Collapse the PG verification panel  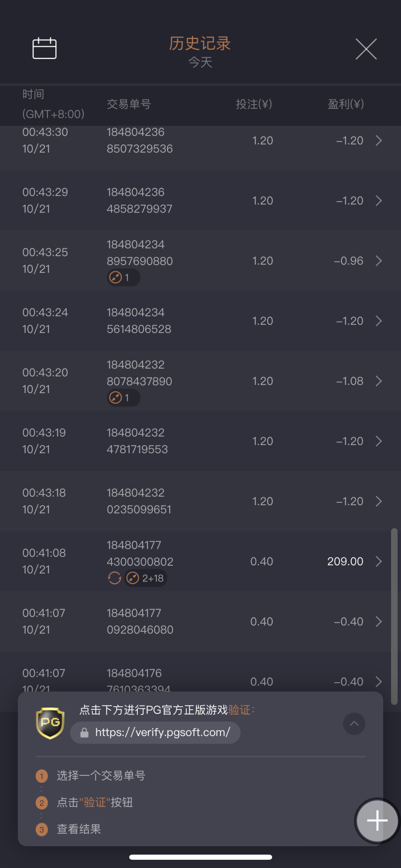click(x=354, y=723)
